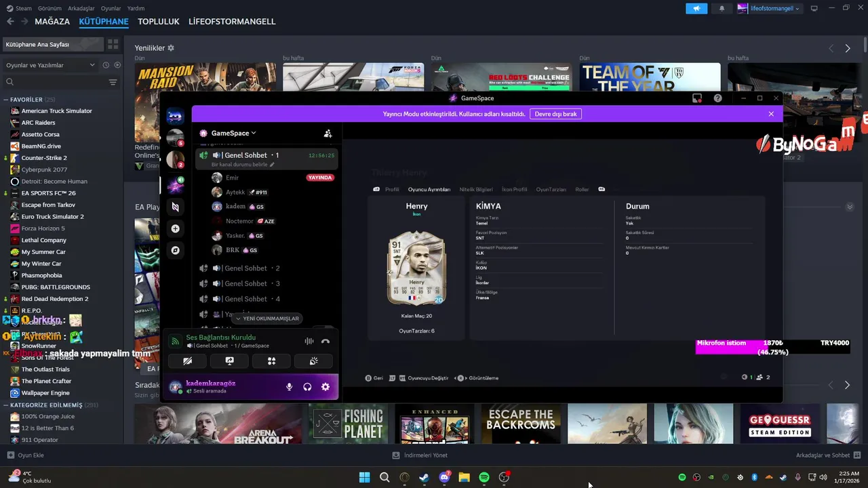Screen dimensions: 868x488
Task: Click 'Kütüphane Ana Sayfası' button
Action: pyautogui.click(x=52, y=44)
